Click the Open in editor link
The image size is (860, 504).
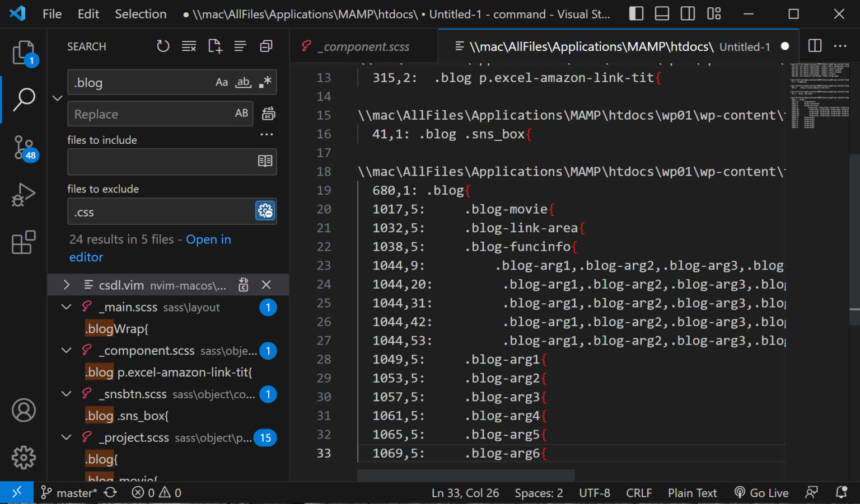pyautogui.click(x=208, y=239)
